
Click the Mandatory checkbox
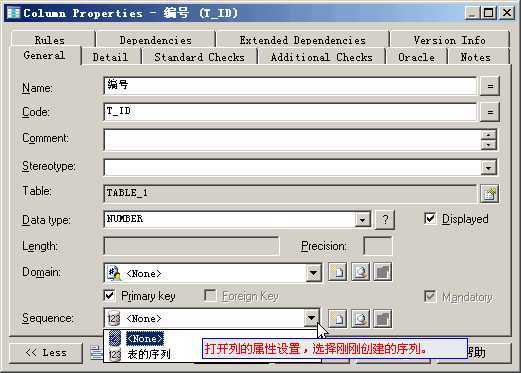click(430, 296)
